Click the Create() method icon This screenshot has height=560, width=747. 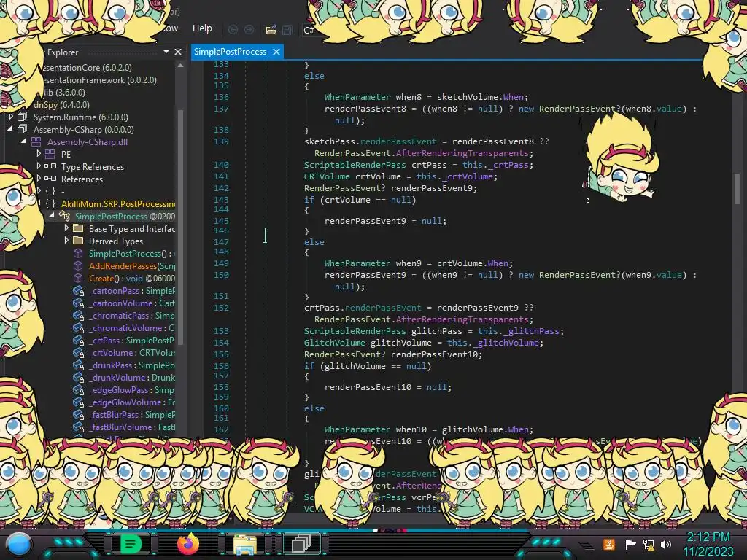pos(78,278)
